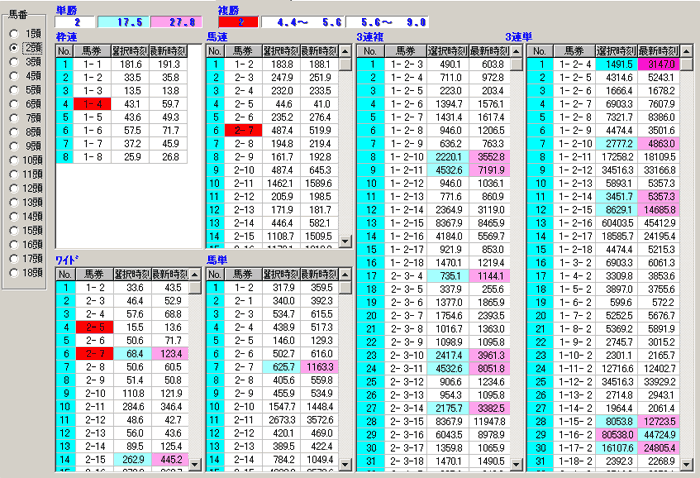Click the ワイド scrollbar thumb
Image resolution: width=700 pixels, height=478 pixels.
pos(195,287)
